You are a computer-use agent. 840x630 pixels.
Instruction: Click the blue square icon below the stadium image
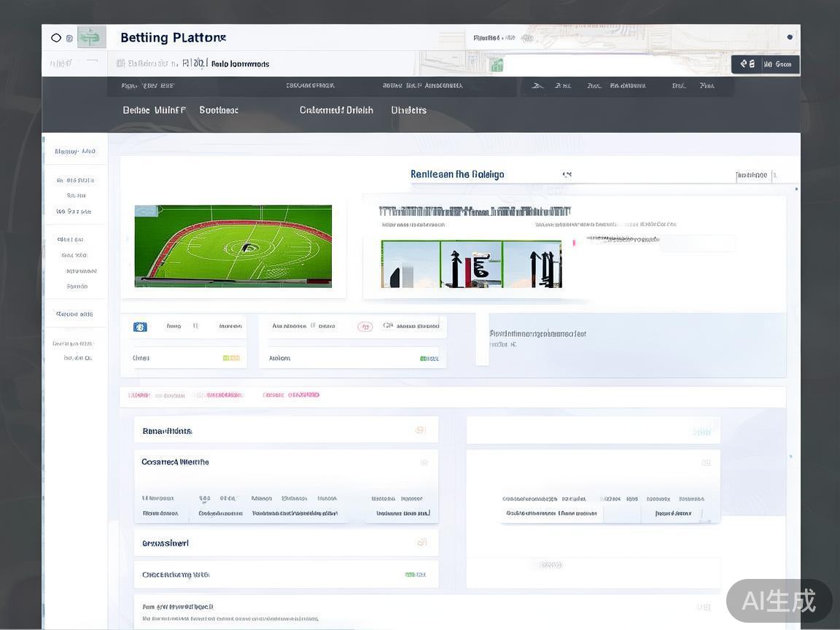[140, 327]
